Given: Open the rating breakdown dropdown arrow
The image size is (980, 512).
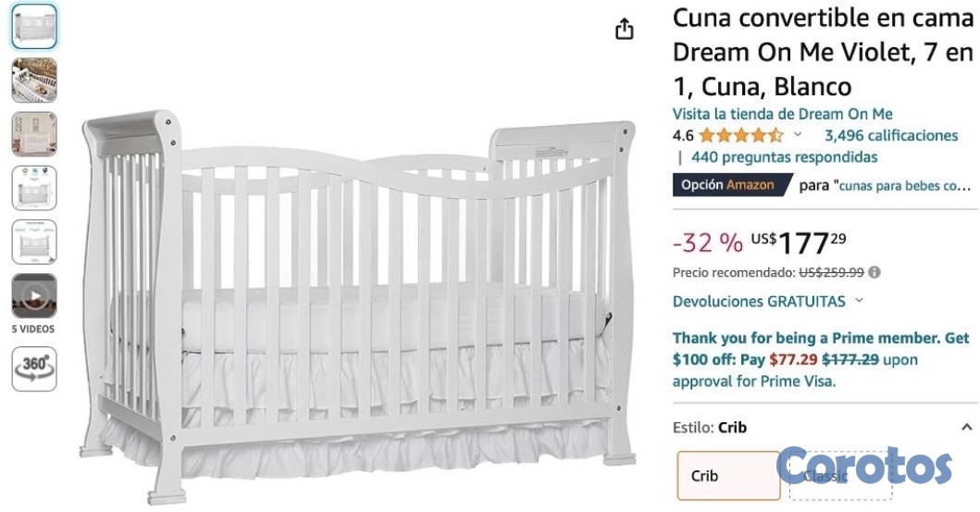Looking at the screenshot, I should point(798,135).
